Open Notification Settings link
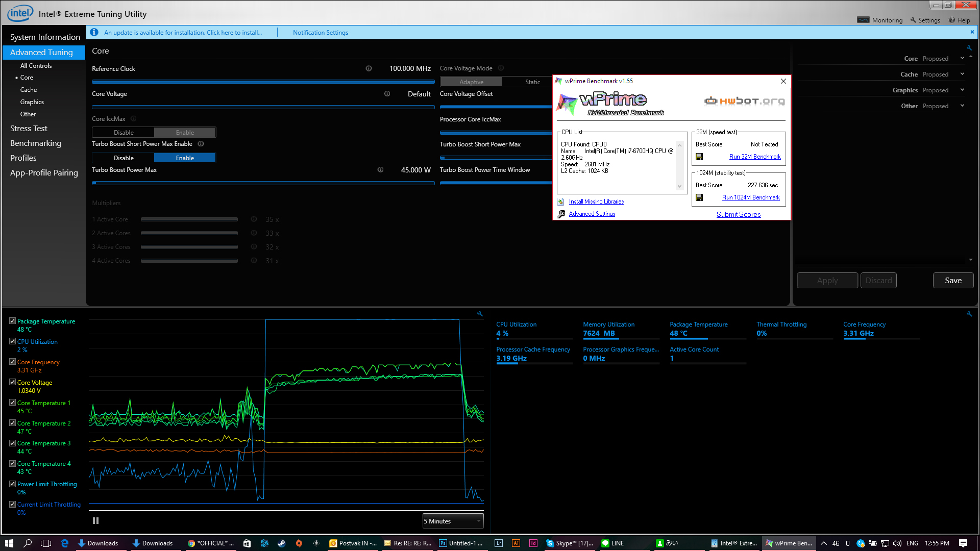This screenshot has width=980, height=551. point(321,32)
